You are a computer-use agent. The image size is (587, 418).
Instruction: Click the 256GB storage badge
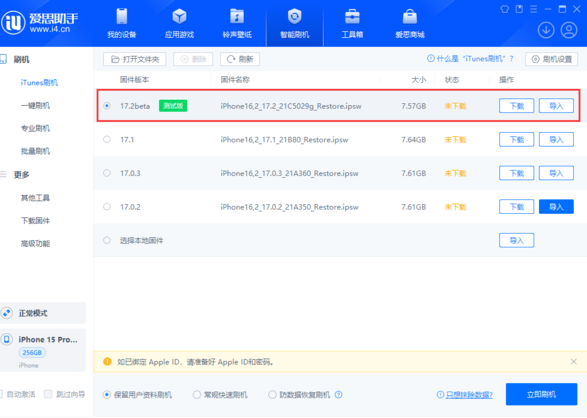[x=32, y=353]
